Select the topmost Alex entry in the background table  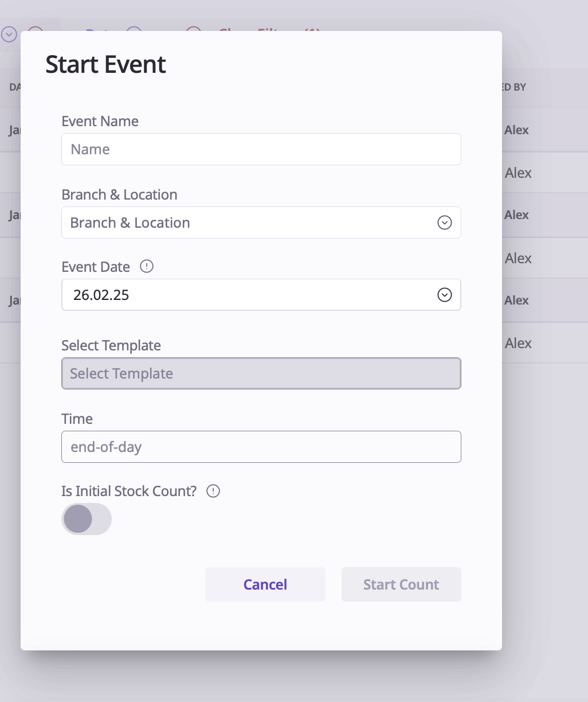click(516, 130)
